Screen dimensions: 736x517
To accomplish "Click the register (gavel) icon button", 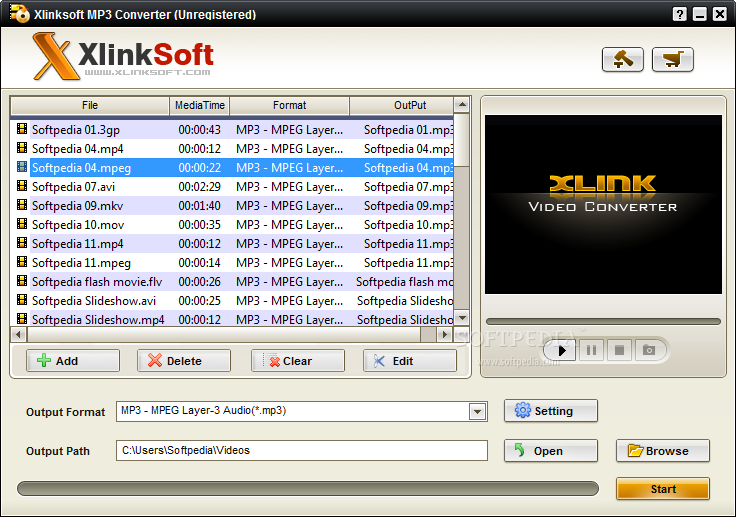I will pyautogui.click(x=622, y=60).
